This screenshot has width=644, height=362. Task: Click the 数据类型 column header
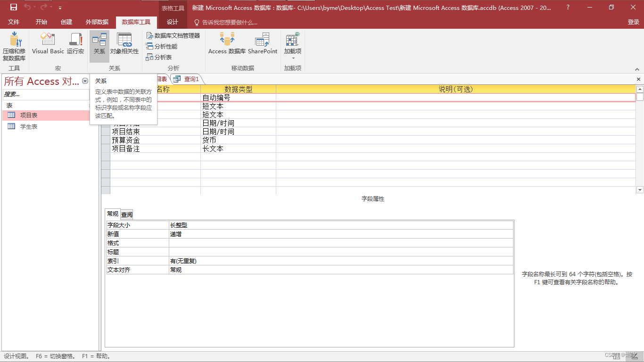pos(238,89)
